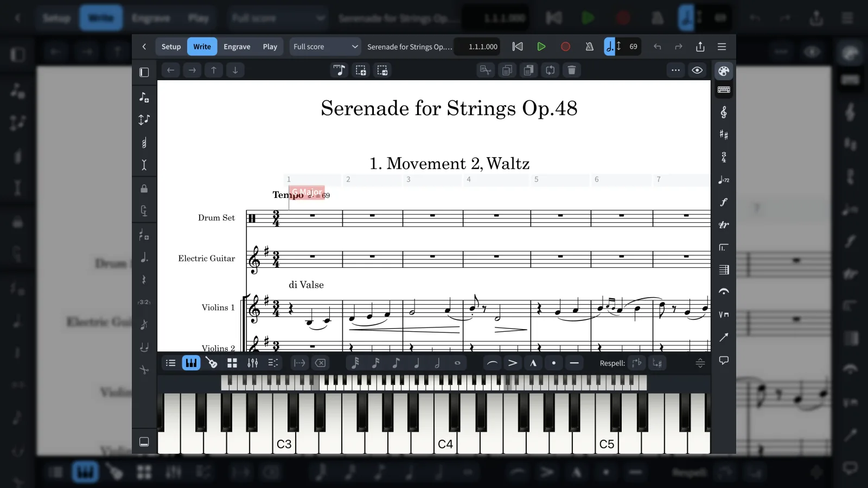Open the share and export menu
This screenshot has height=488, width=868.
700,47
